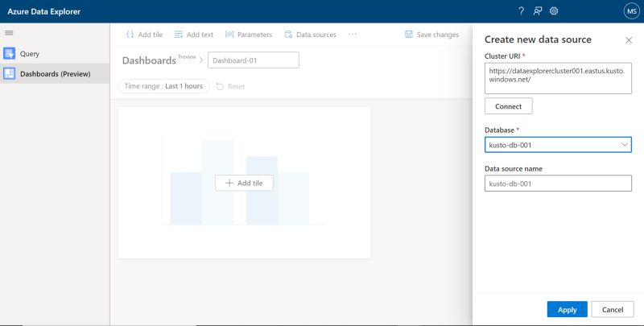Click the Reset button

(230, 86)
